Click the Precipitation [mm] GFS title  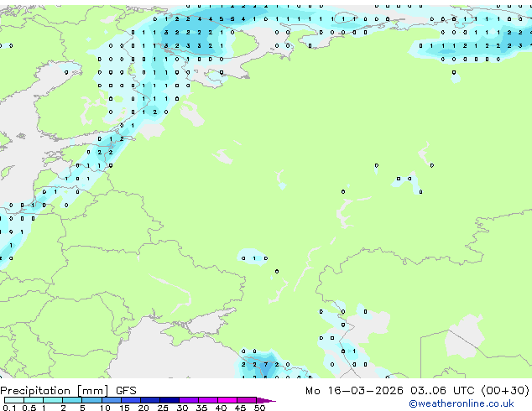click(68, 391)
